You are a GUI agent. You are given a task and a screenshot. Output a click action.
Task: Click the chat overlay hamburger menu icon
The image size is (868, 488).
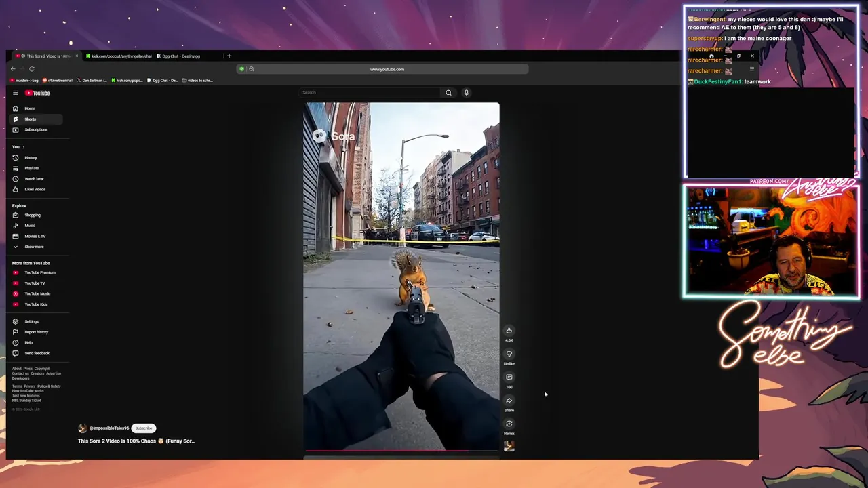[x=751, y=69]
